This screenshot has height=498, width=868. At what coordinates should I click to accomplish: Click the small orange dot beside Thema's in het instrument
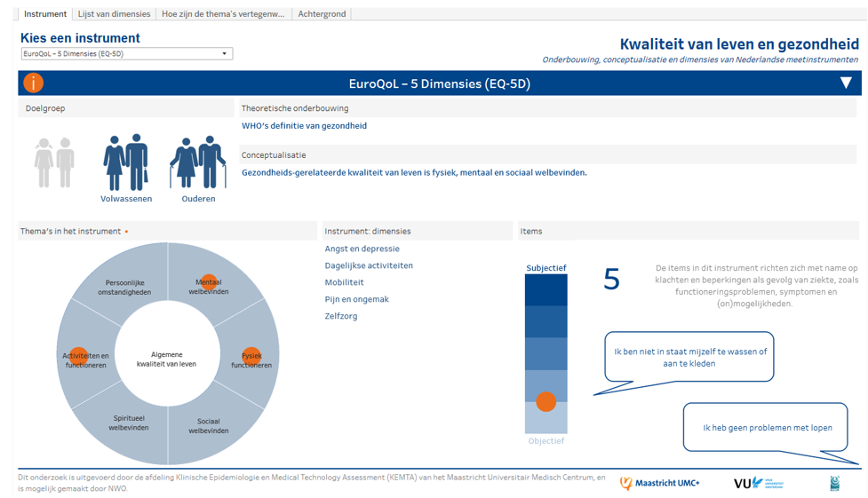point(126,232)
